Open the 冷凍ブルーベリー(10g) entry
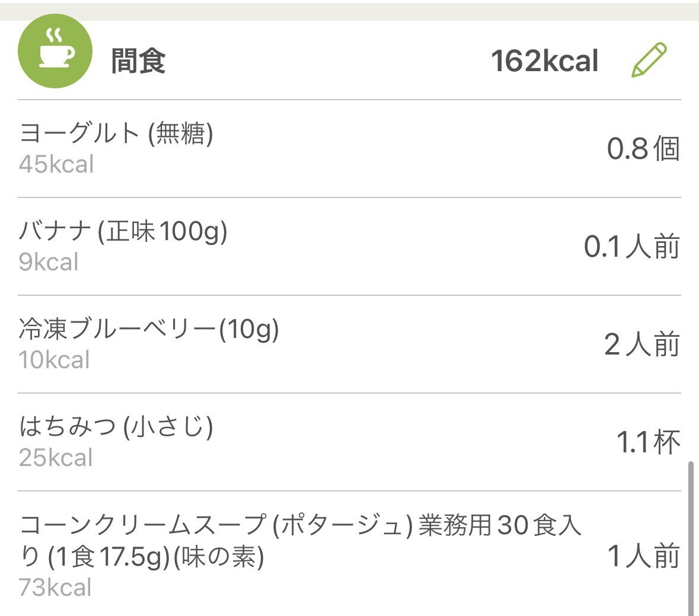Image resolution: width=699 pixels, height=616 pixels. tap(148, 329)
